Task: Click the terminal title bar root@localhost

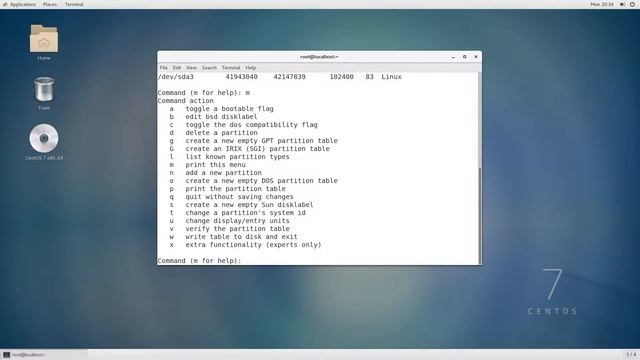Action: [319, 57]
